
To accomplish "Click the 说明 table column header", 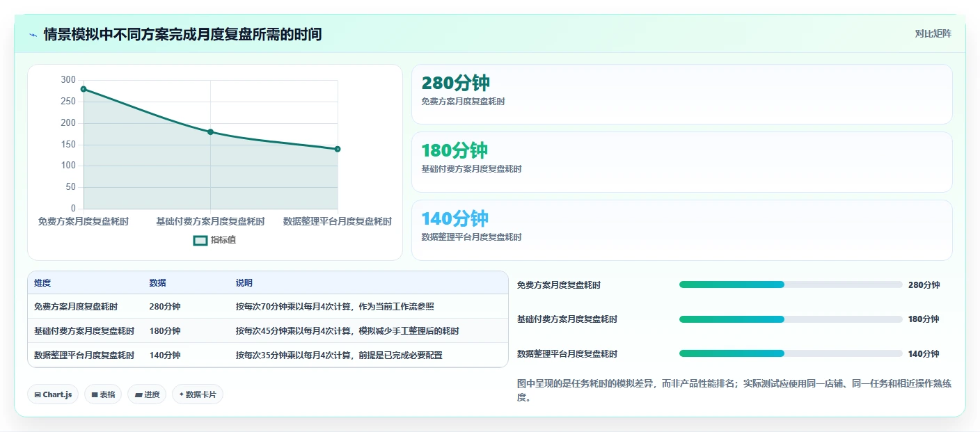I will click(244, 283).
